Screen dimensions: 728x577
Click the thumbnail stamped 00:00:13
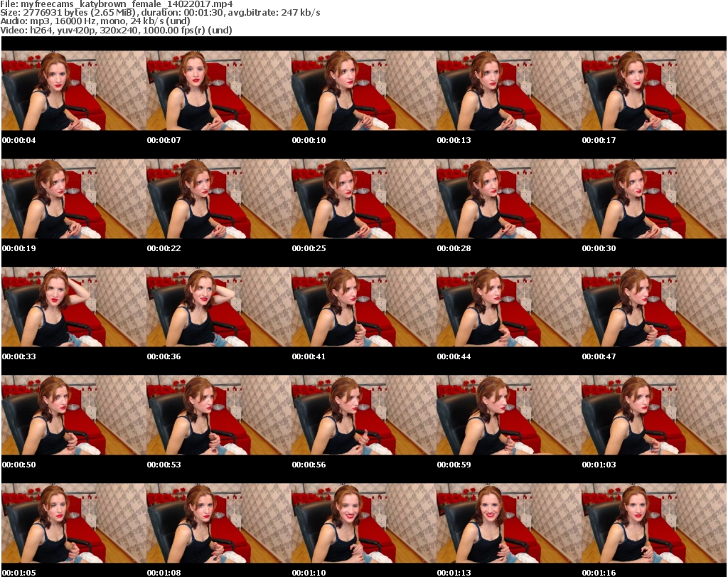pos(508,90)
